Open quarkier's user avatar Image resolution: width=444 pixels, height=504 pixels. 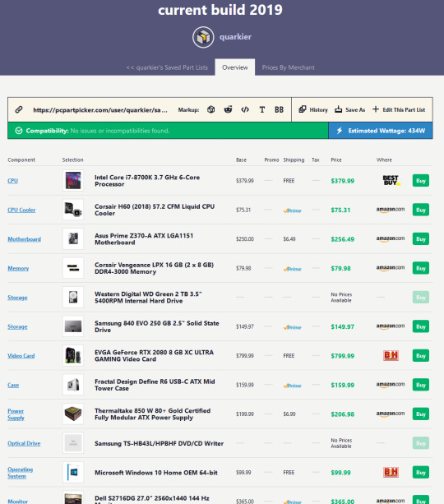click(x=203, y=37)
